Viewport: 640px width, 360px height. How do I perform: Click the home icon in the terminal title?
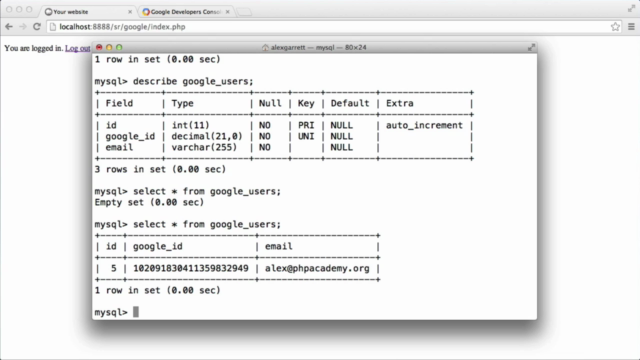tap(265, 47)
